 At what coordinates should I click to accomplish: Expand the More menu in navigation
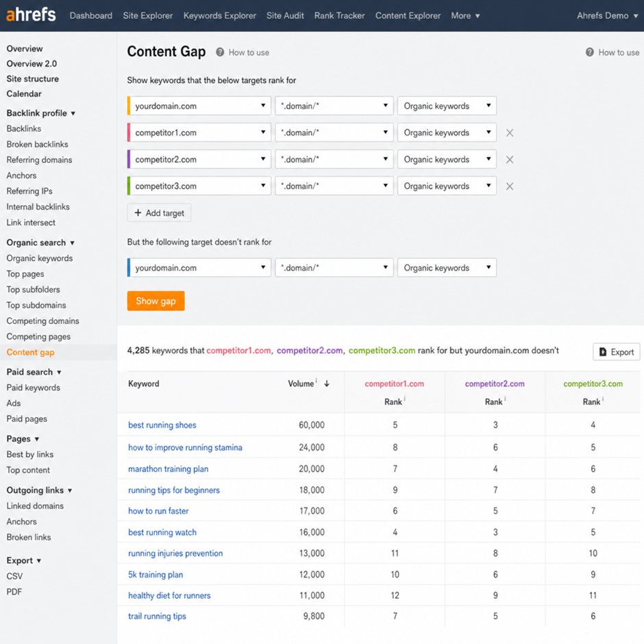coord(465,16)
